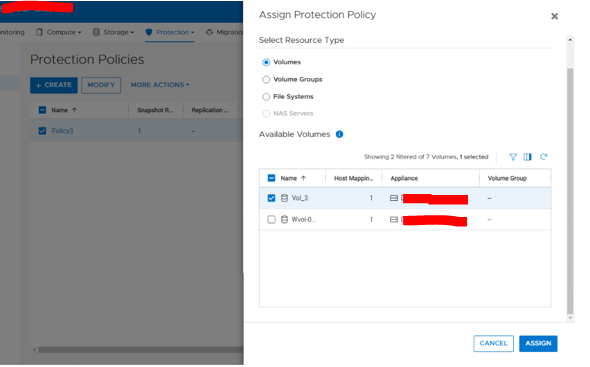Refresh the Available Volumes list
590x367 pixels.
click(543, 157)
